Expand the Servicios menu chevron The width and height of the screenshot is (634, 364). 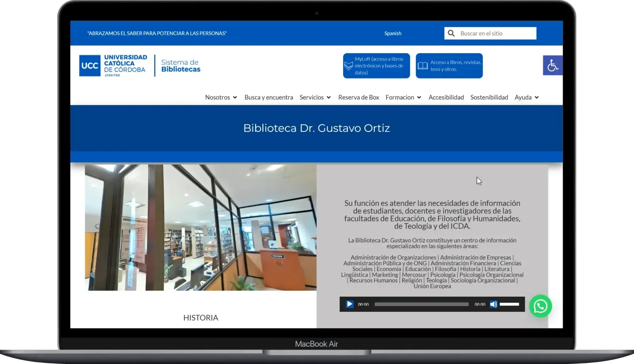click(x=328, y=97)
